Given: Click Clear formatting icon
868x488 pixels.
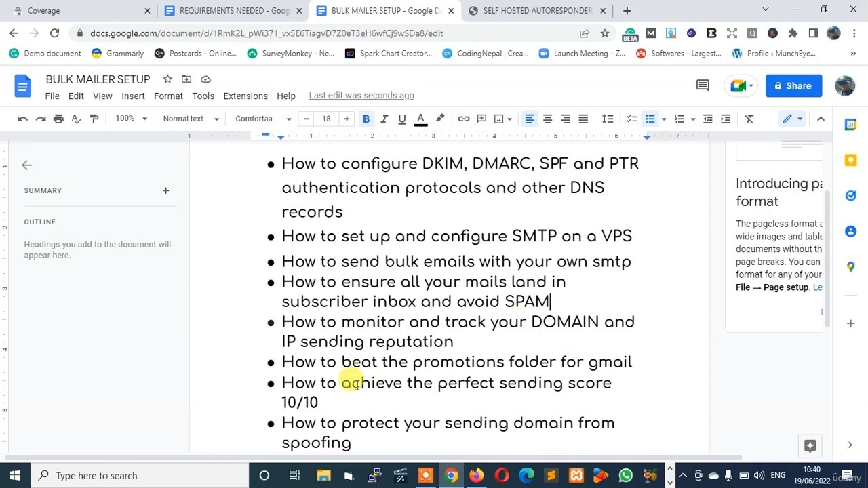Looking at the screenshot, I should [749, 119].
